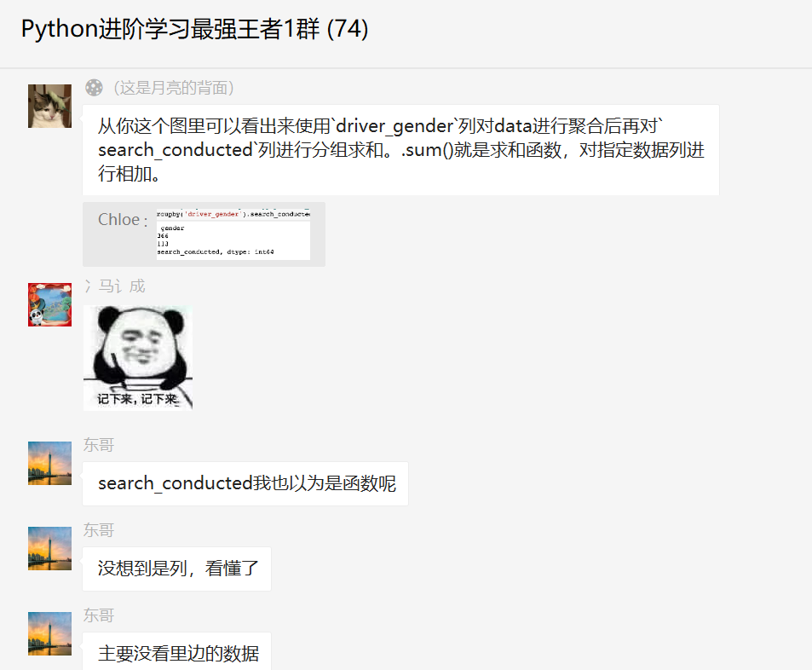Image resolution: width=812 pixels, height=670 pixels.
Task: Click the nickname (这是月亮的背面)
Action: tap(174, 88)
